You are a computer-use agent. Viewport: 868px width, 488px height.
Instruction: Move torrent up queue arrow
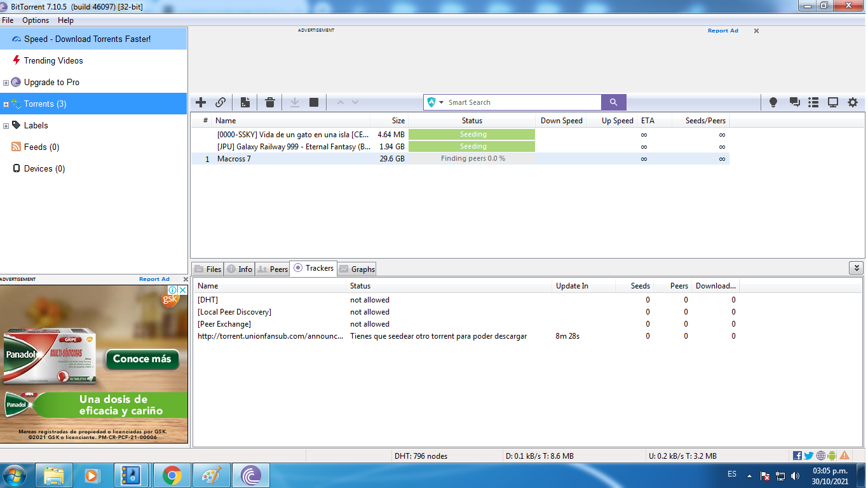pos(340,102)
